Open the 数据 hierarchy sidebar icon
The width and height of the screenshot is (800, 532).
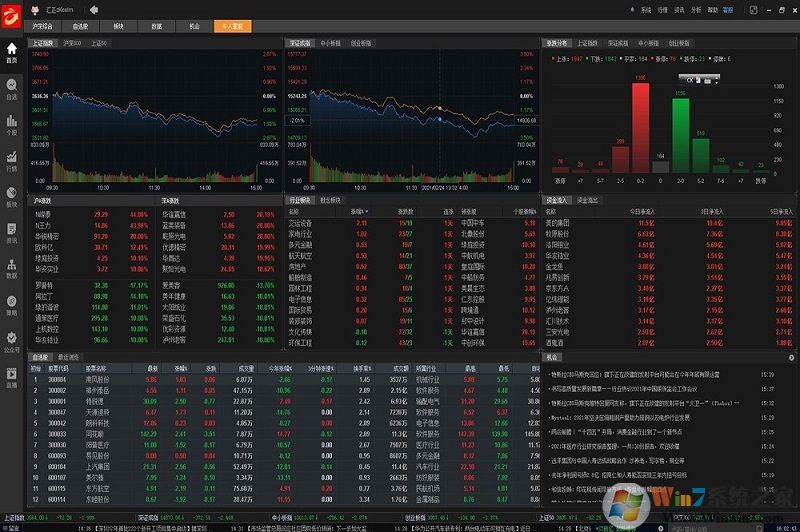point(11,269)
